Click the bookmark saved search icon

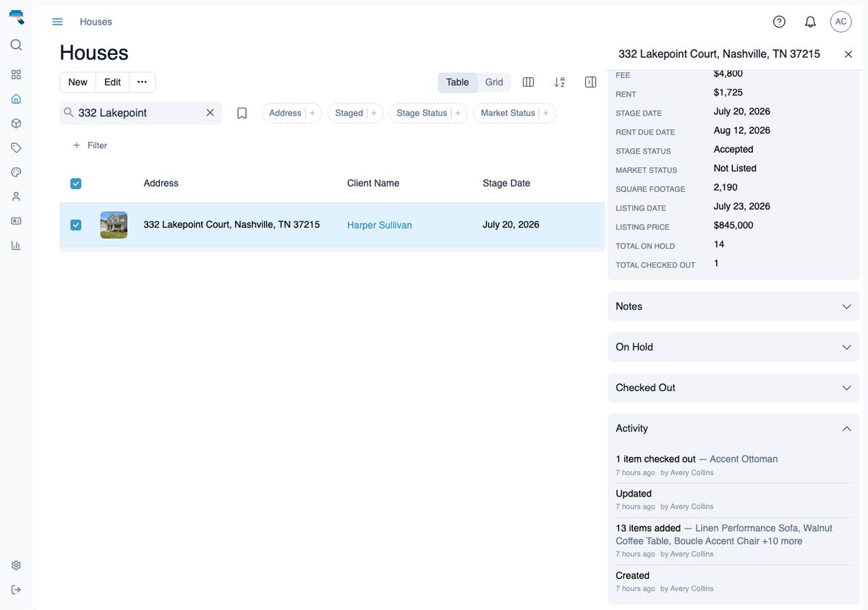242,113
